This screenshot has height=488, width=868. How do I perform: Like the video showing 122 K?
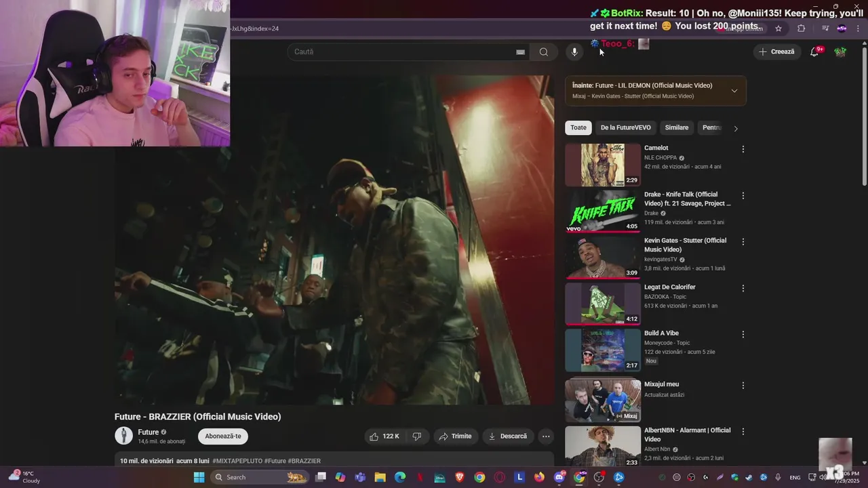pos(384,436)
